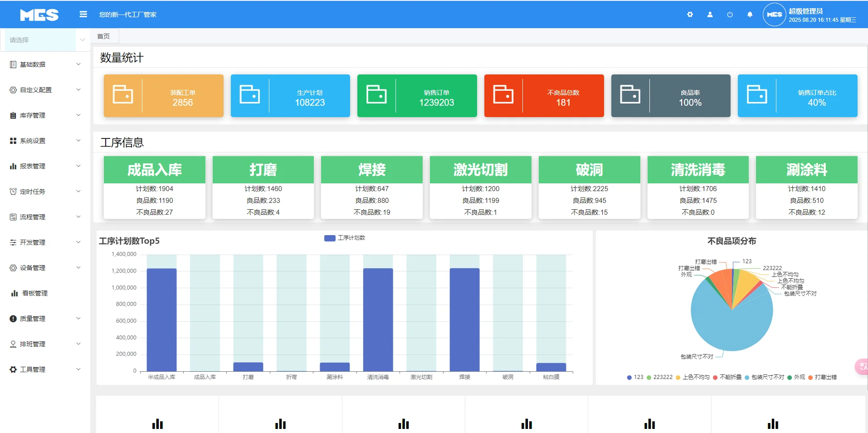Expand the 定时任务 menu chevron
The width and height of the screenshot is (868, 433).
(x=78, y=192)
